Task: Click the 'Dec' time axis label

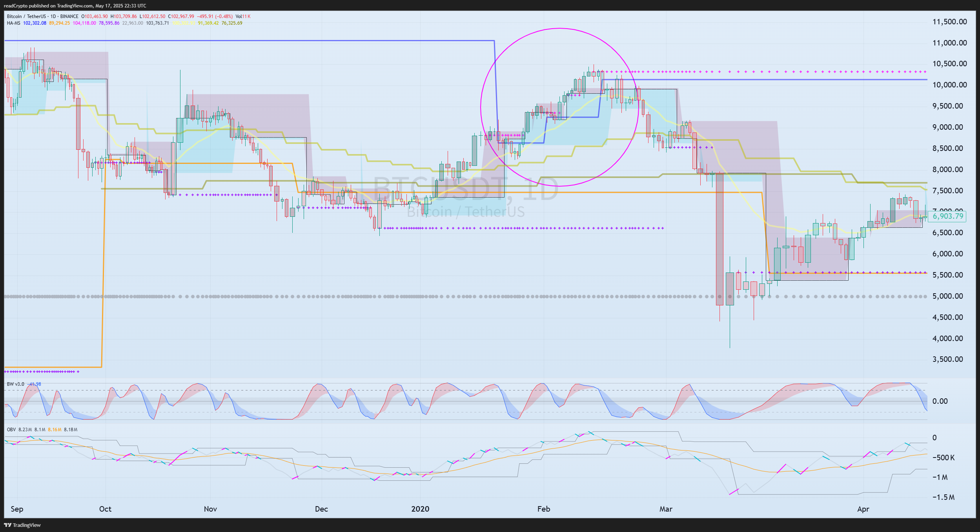Action: (x=321, y=509)
